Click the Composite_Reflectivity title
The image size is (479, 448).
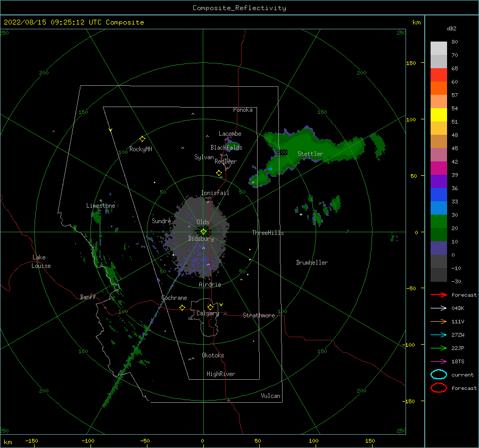pos(240,8)
